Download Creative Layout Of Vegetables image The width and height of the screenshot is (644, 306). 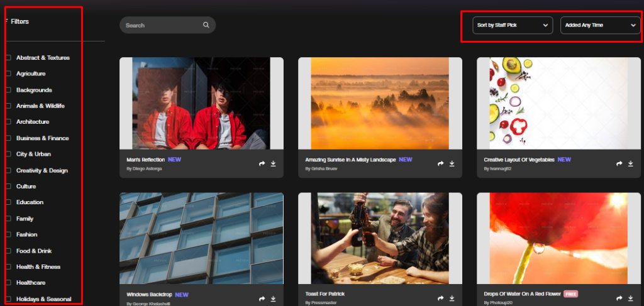coord(630,163)
